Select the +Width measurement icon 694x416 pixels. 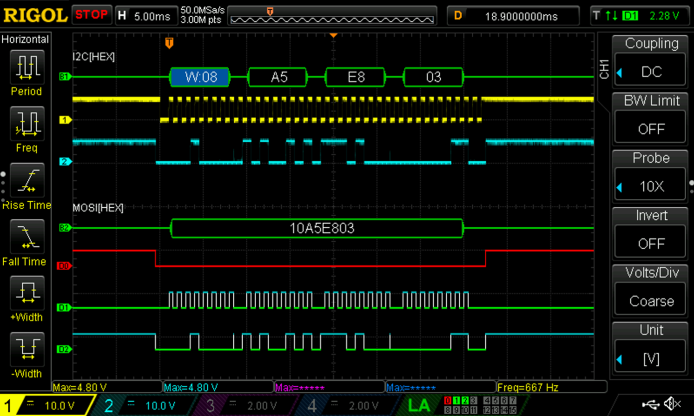[27, 293]
